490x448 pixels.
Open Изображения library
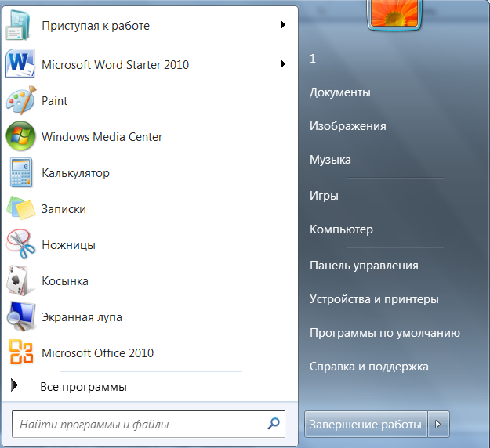coord(348,126)
